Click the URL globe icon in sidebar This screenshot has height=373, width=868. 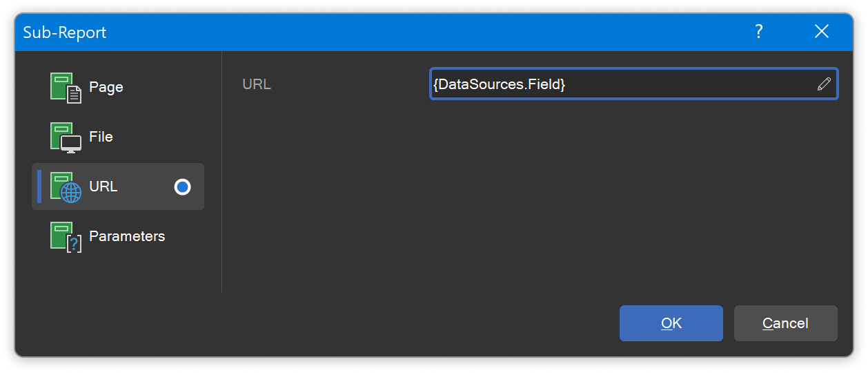(66, 187)
